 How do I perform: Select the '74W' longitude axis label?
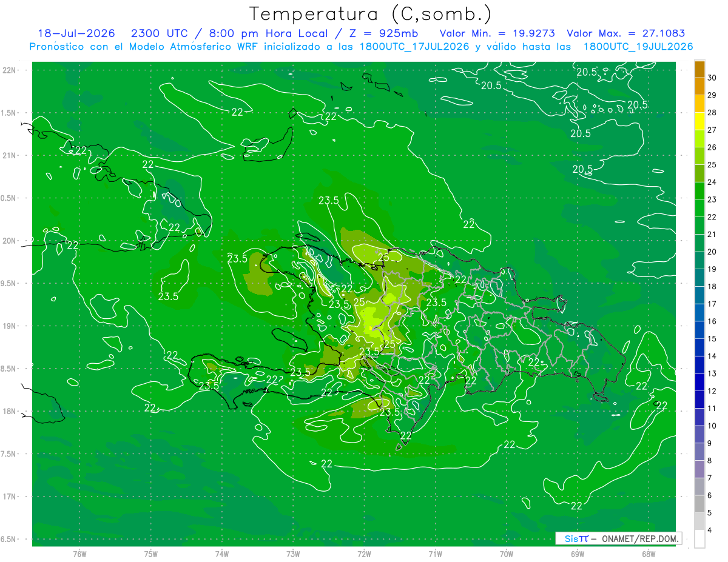[222, 554]
